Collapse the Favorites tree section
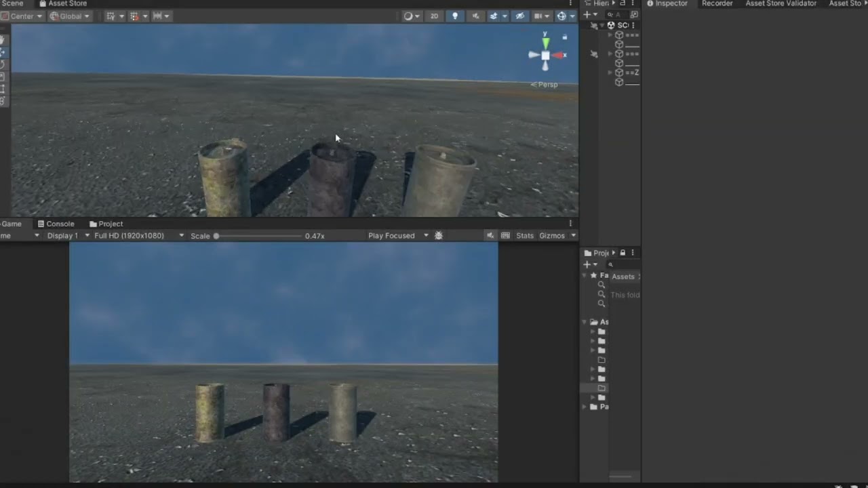 (585, 276)
